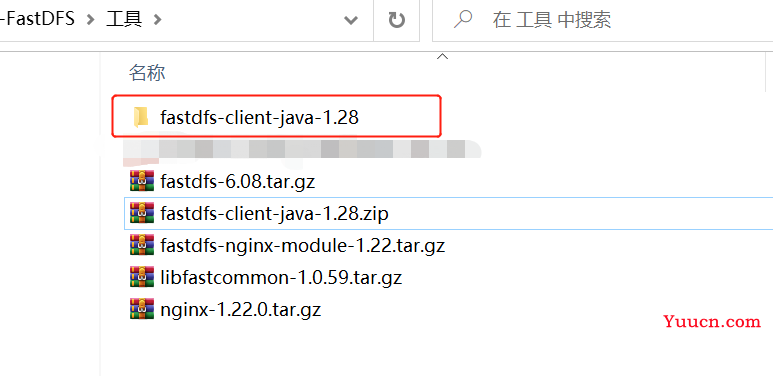Select the 工具 breadcrumb segment

click(124, 19)
